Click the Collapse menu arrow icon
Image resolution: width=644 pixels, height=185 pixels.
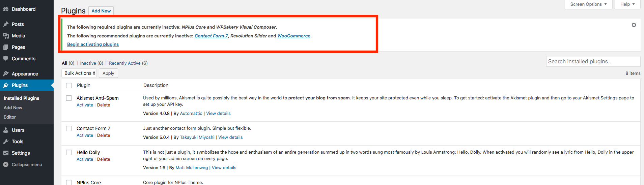pos(6,164)
